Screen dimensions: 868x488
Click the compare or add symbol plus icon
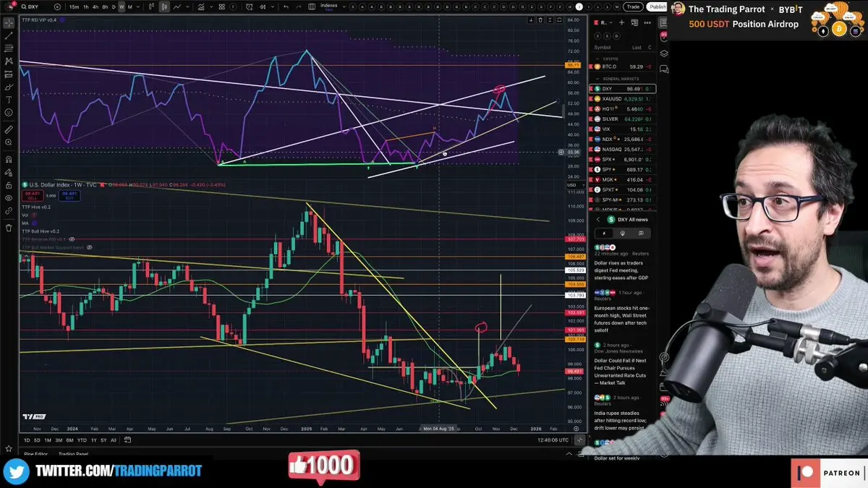(56, 7)
